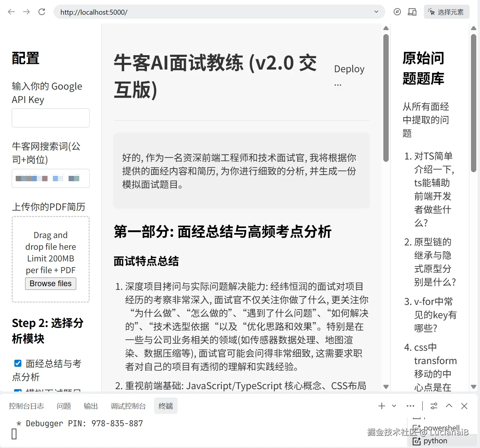This screenshot has height=448, width=480.
Task: Click the question 'v-for中常见的key有哪些?'
Action: [x=435, y=315]
